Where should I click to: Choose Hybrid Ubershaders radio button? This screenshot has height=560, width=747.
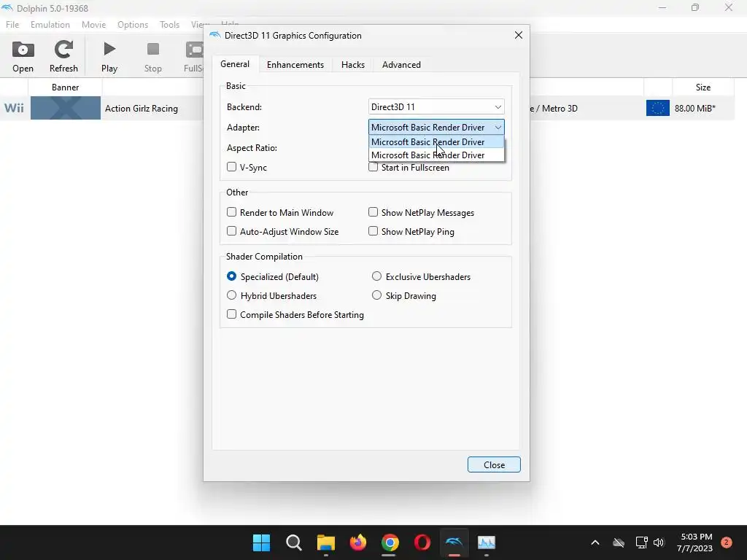[231, 295]
